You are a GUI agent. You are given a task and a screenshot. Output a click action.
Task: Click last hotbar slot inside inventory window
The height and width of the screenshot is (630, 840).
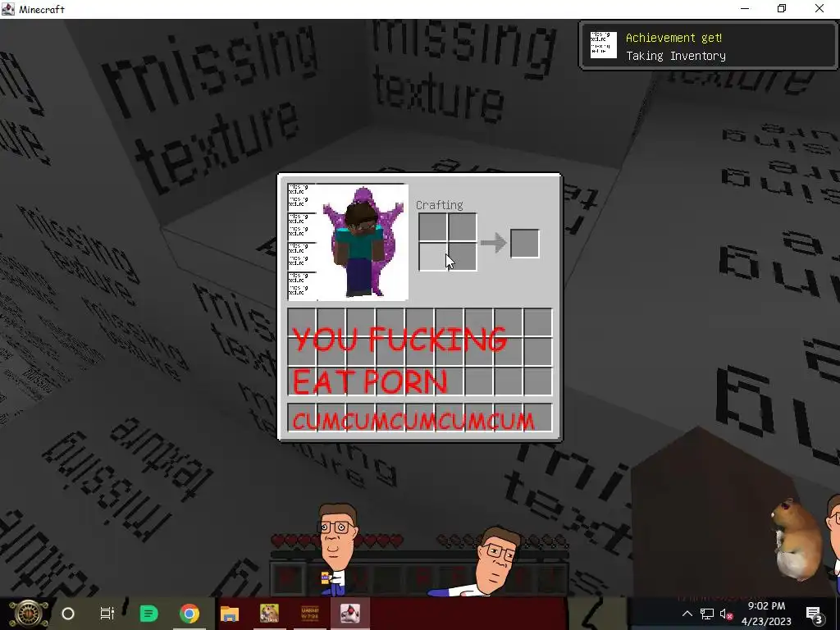pos(538,418)
